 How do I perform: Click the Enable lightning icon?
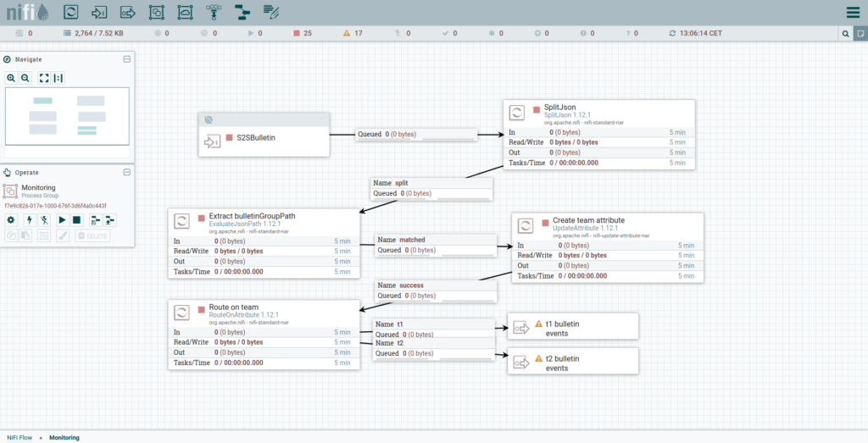click(x=30, y=220)
